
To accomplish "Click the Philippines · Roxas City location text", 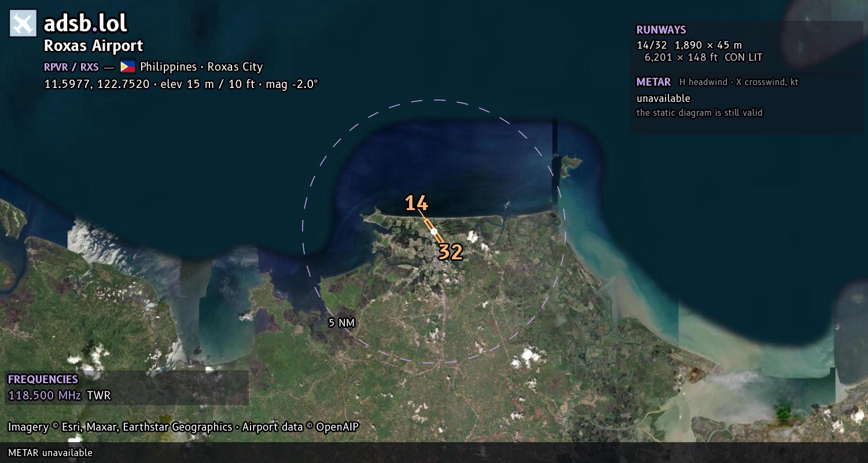I will click(201, 67).
